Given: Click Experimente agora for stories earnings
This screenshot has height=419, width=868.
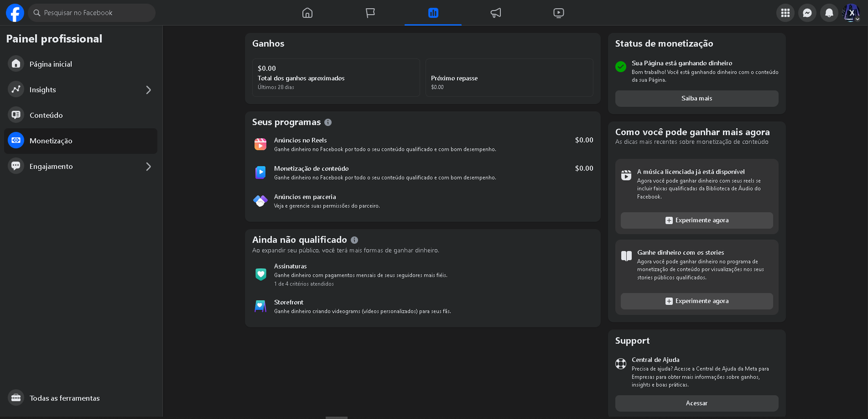Looking at the screenshot, I should pos(697,301).
